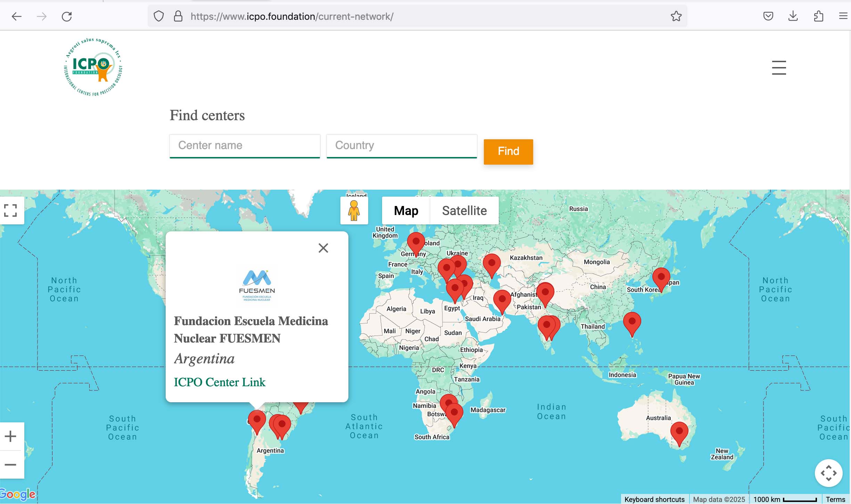Reload the current page
This screenshot has width=851, height=504.
coord(67,16)
